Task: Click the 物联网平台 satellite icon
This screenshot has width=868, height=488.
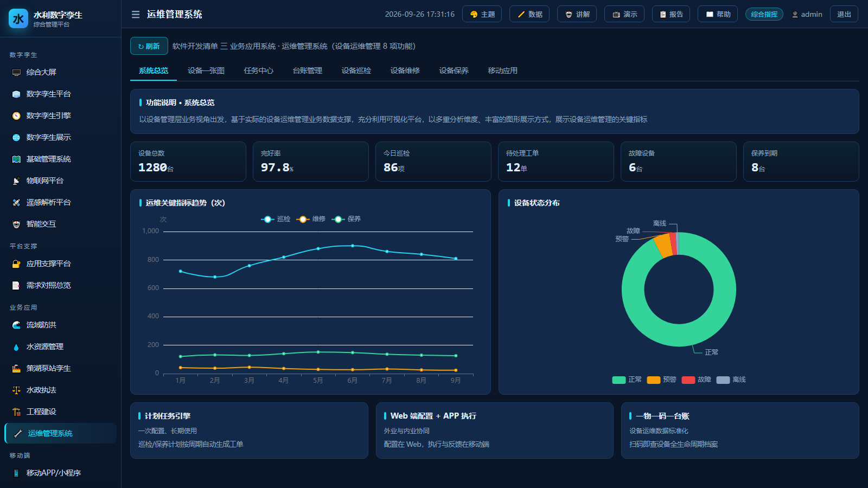Action: 16,181
